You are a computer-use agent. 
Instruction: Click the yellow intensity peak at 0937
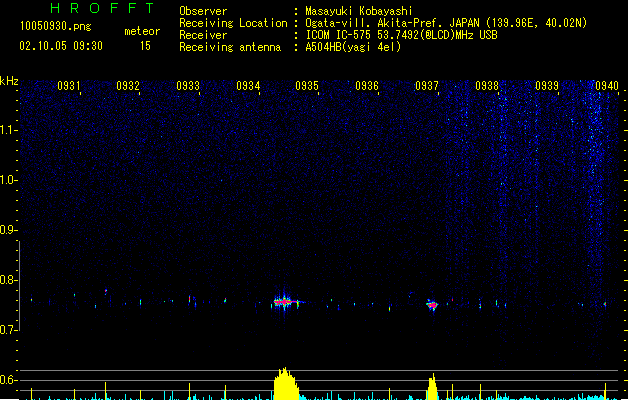click(x=432, y=387)
